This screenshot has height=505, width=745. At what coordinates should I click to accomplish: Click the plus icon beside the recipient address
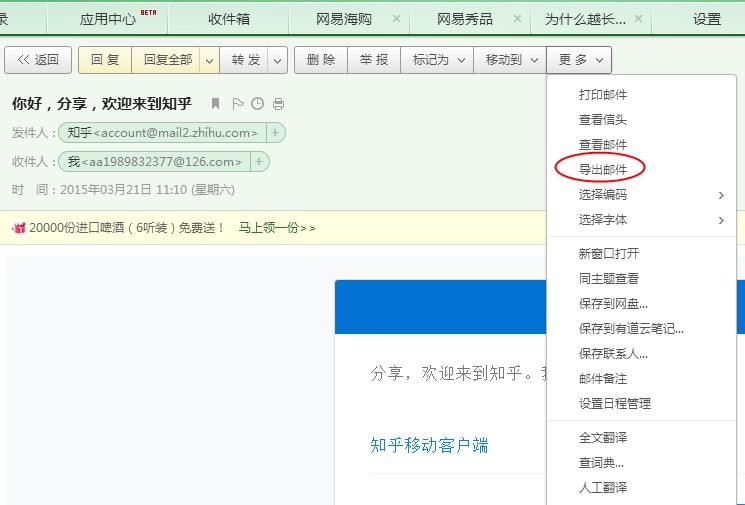click(259, 162)
